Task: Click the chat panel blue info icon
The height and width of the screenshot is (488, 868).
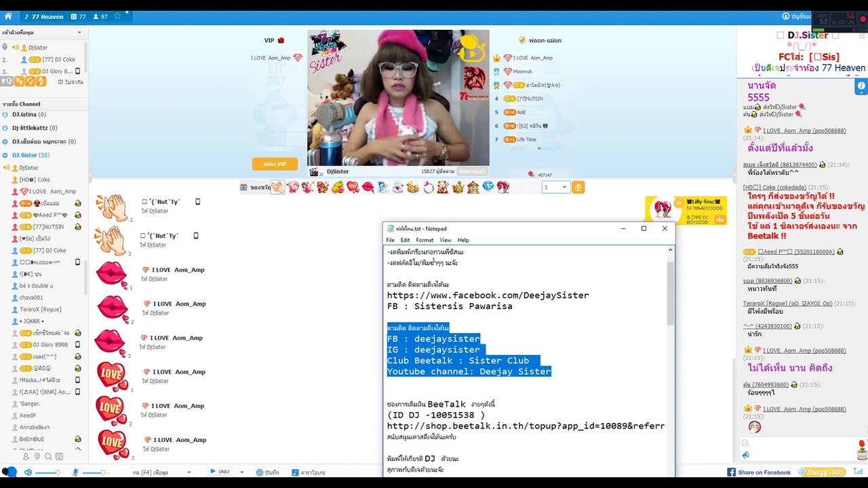Action: pyautogui.click(x=861, y=86)
